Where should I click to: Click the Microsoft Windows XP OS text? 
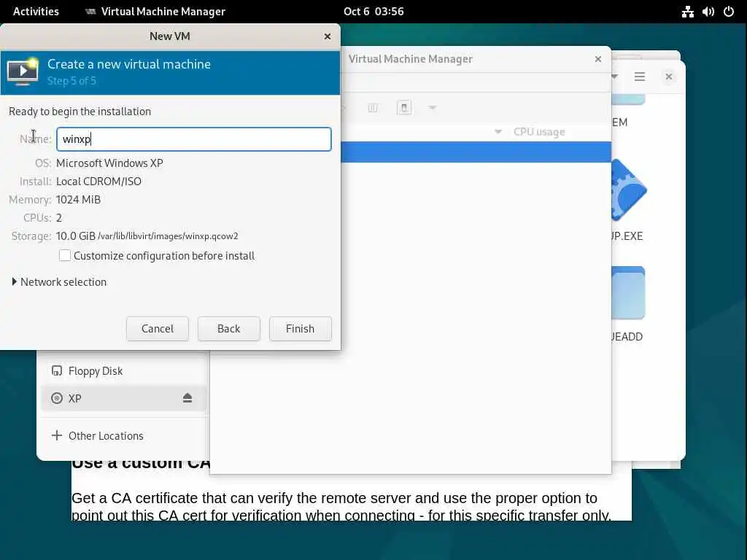(x=109, y=163)
